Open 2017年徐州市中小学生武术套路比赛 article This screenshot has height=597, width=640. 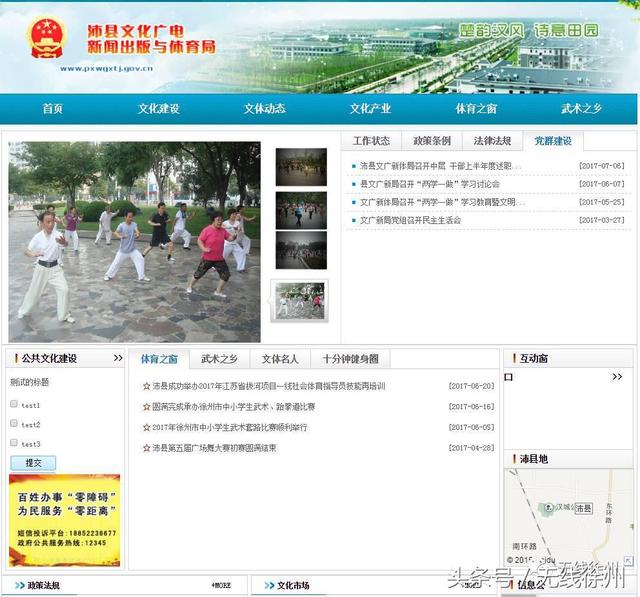pyautogui.click(x=229, y=428)
